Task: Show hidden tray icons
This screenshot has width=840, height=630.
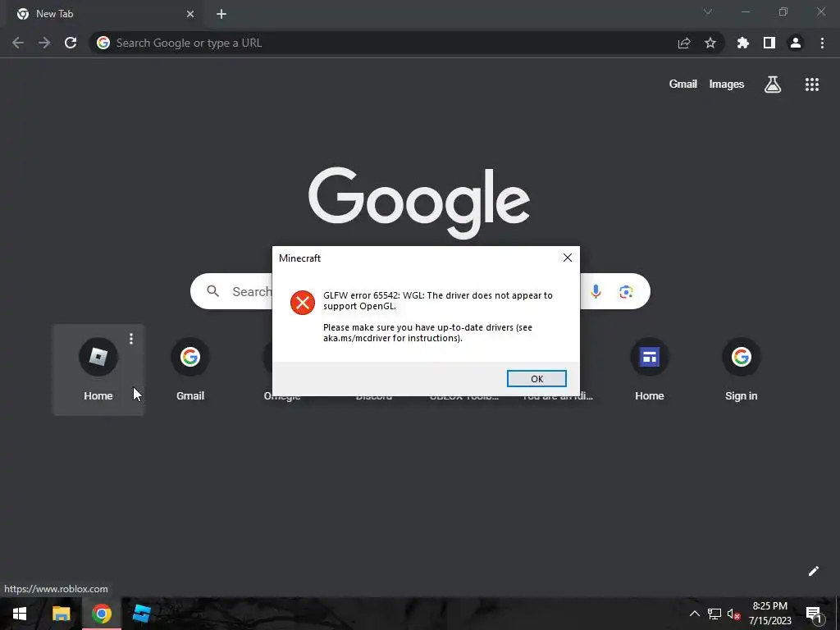Action: (694, 614)
